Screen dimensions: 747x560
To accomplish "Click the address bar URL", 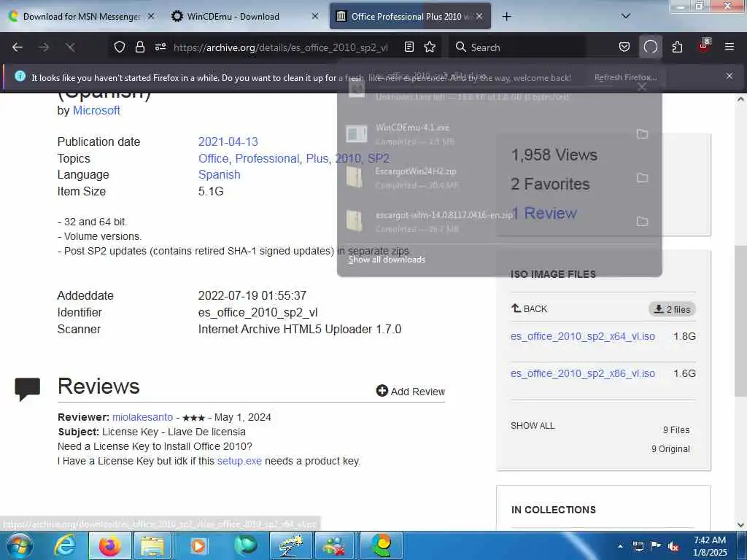I will (280, 47).
